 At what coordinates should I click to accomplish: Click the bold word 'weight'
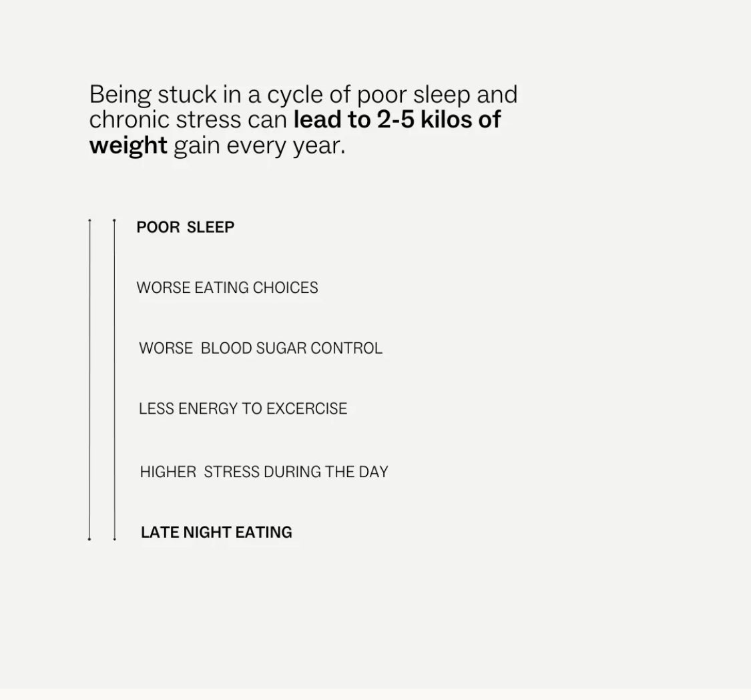point(128,145)
